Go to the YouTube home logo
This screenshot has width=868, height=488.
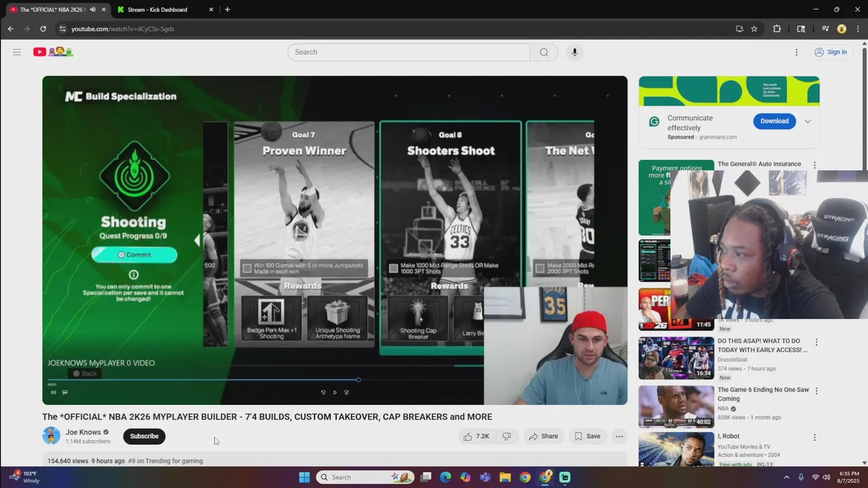53,52
